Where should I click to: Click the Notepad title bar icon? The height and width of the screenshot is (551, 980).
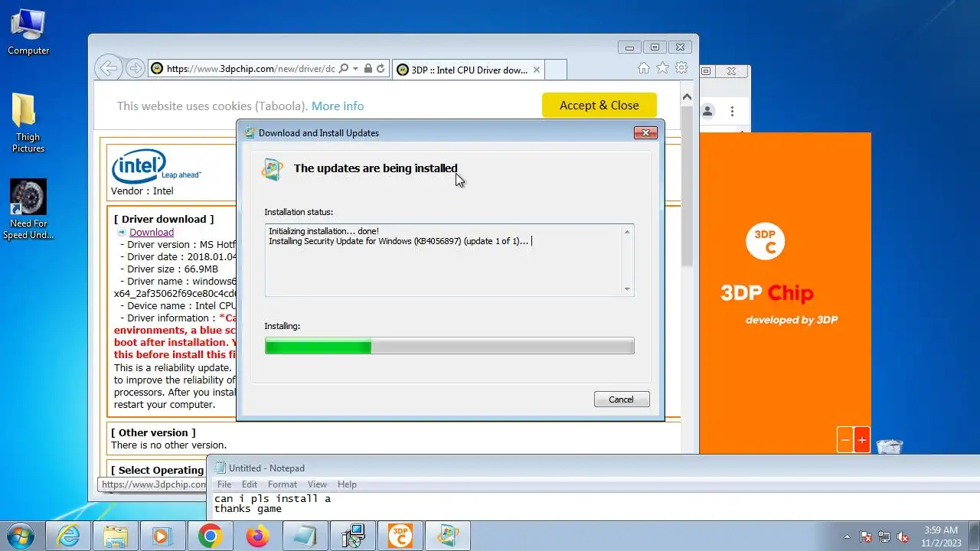(220, 468)
